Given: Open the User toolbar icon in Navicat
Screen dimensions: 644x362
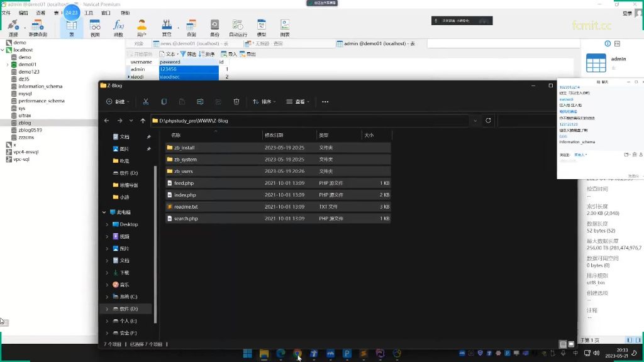Looking at the screenshot, I should [142, 28].
